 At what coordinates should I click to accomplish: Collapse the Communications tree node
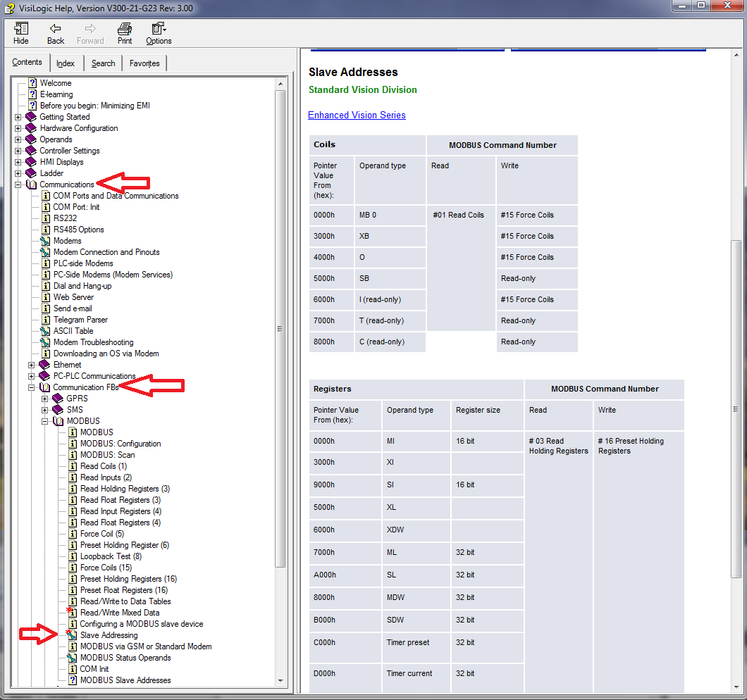[18, 185]
